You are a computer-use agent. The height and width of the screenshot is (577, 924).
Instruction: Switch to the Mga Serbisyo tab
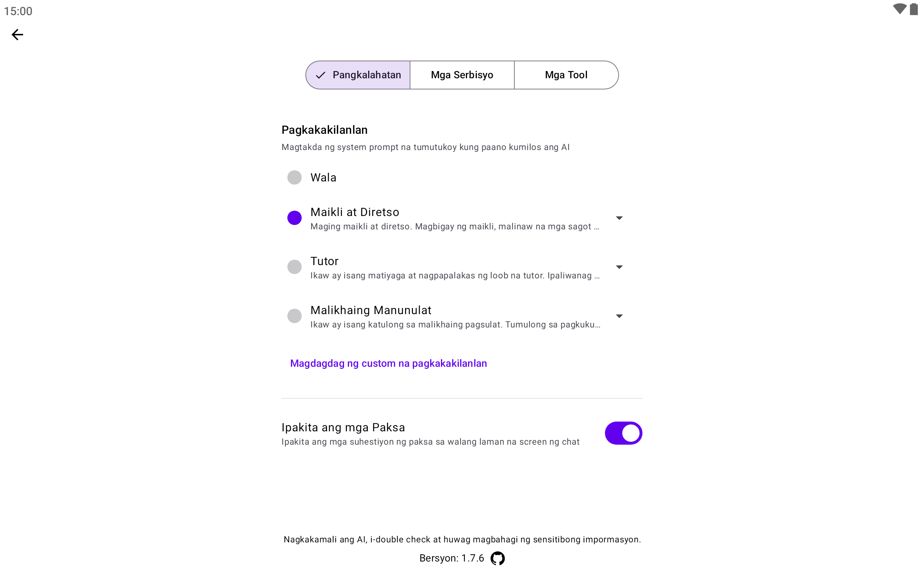pyautogui.click(x=462, y=75)
